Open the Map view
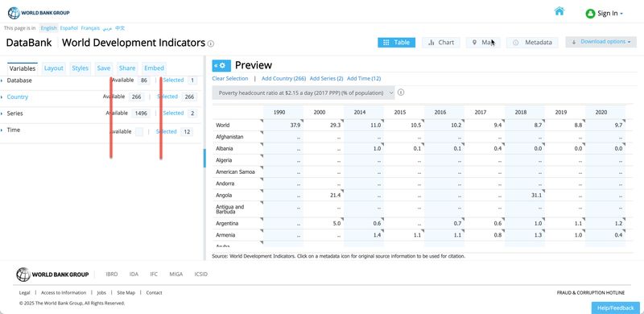The image size is (644, 314). click(x=483, y=43)
